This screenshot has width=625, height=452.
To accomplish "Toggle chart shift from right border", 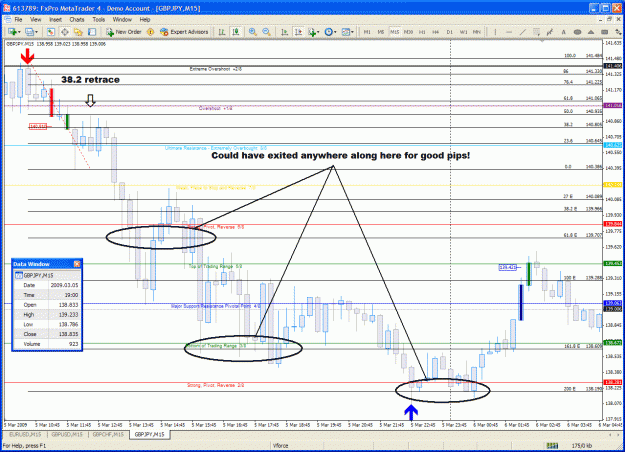I will pos(298,32).
